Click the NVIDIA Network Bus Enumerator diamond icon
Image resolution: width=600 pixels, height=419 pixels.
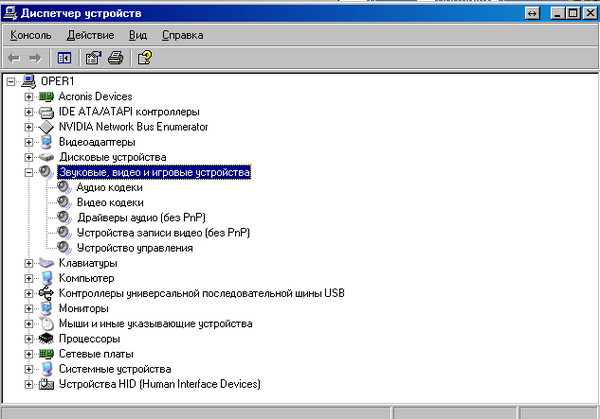point(46,127)
